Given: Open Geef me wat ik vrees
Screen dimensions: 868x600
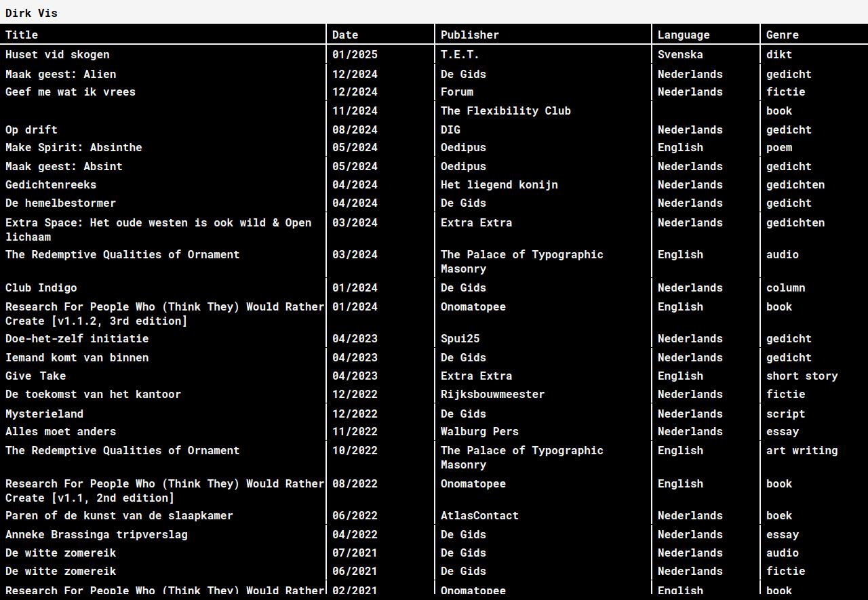Looking at the screenshot, I should click(71, 92).
